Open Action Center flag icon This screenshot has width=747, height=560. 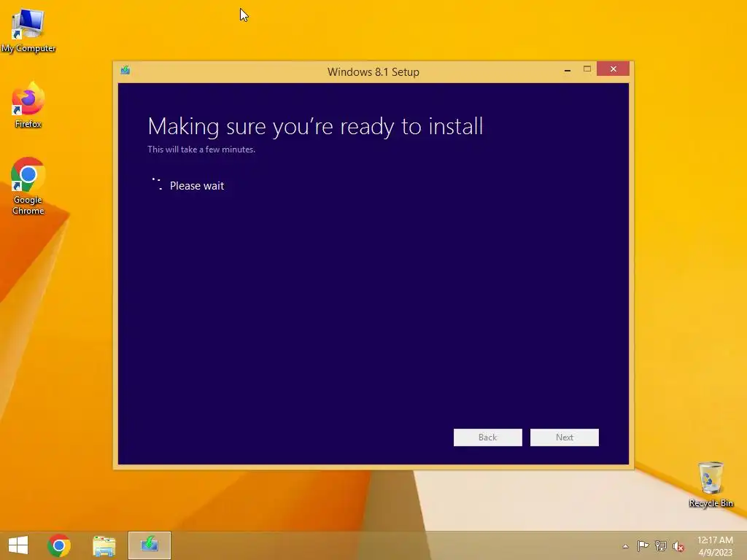(x=643, y=546)
